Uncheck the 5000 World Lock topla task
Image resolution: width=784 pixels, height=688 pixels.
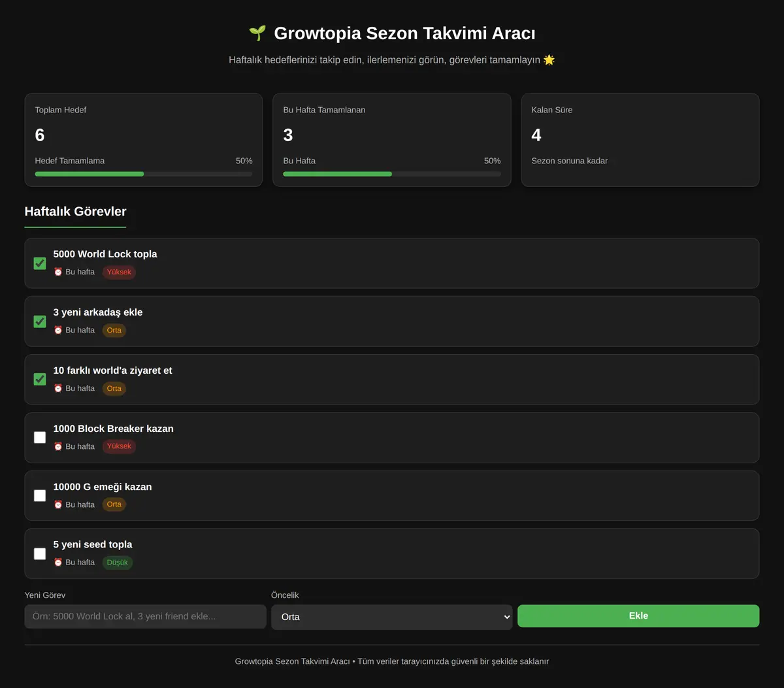[40, 263]
